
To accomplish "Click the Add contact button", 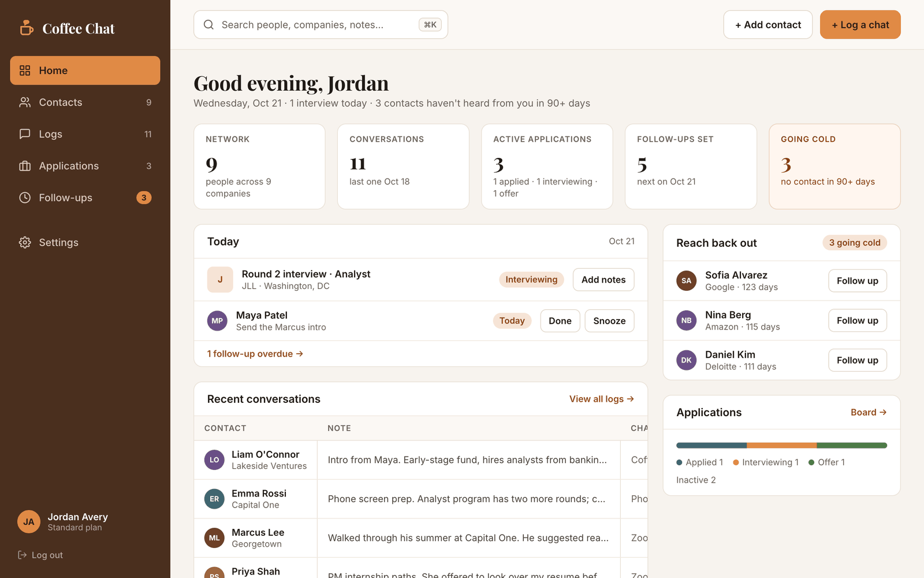I will pyautogui.click(x=768, y=25).
